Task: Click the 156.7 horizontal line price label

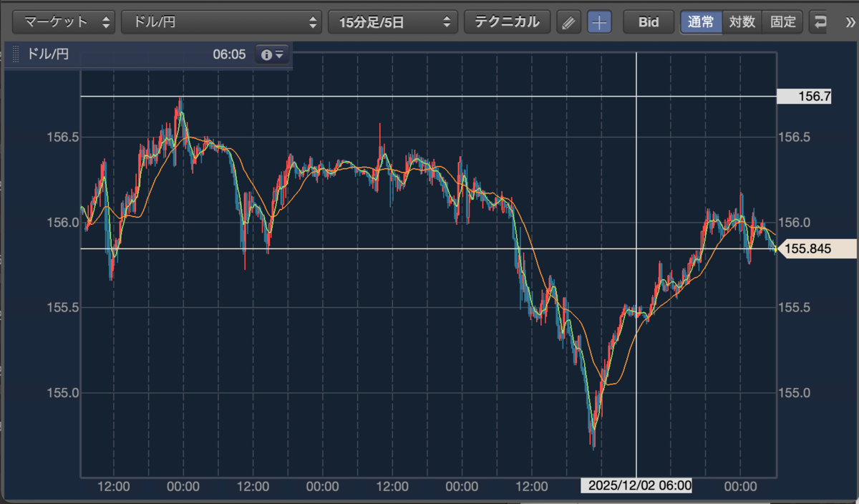Action: pyautogui.click(x=805, y=96)
